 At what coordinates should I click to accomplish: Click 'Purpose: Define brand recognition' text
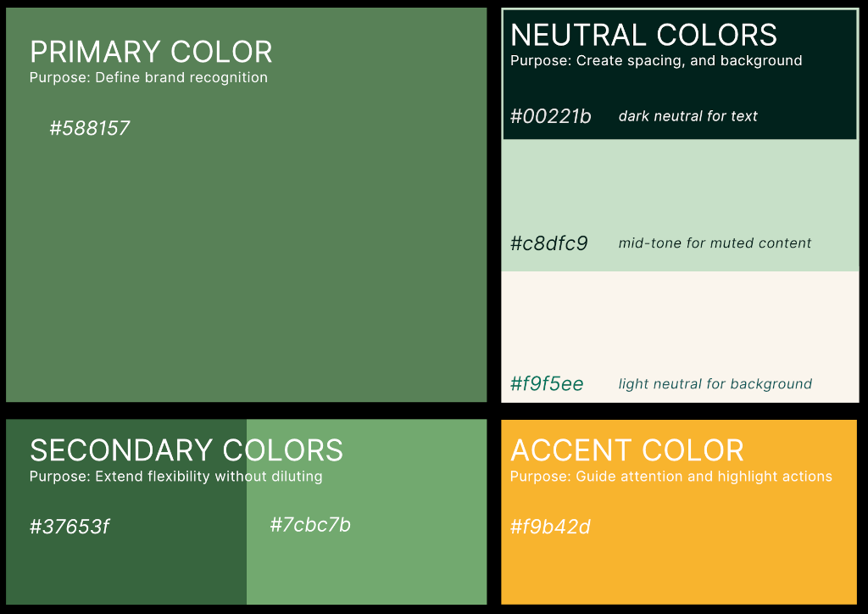pos(148,78)
